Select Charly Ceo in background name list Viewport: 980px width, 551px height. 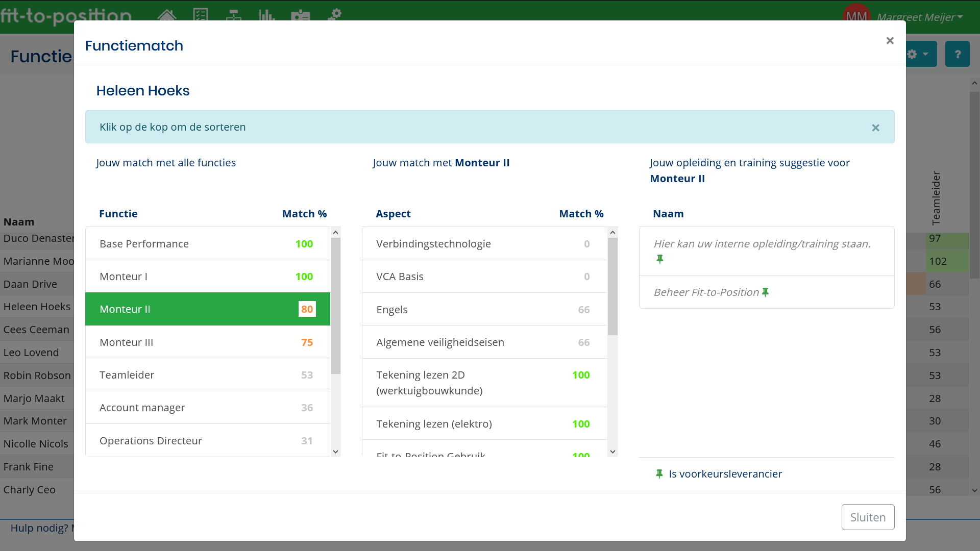[29, 490]
